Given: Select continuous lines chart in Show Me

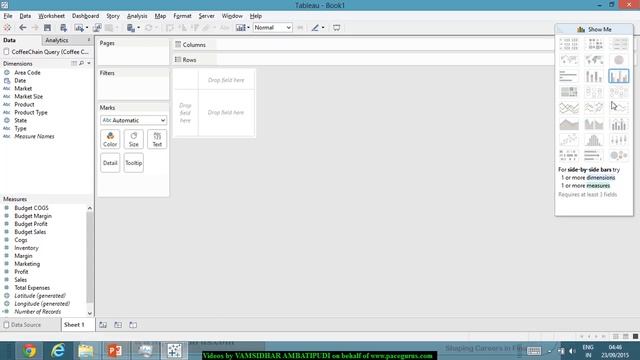Looking at the screenshot, I should tap(569, 108).
